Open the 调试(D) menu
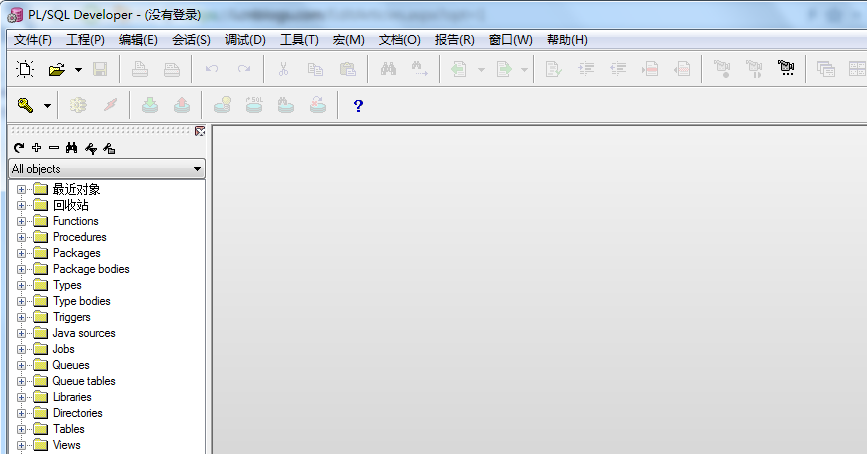Screen dimensions: 867x454 (x=245, y=40)
